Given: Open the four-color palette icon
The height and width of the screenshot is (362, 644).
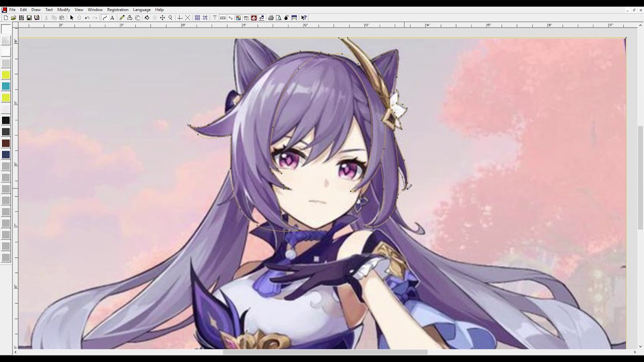Looking at the screenshot, I should [x=238, y=18].
